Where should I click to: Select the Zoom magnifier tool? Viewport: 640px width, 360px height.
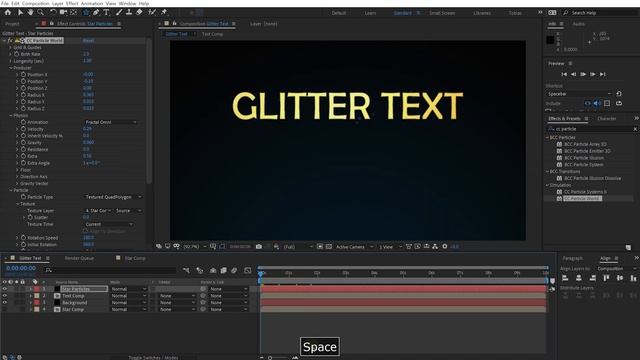coord(40,13)
